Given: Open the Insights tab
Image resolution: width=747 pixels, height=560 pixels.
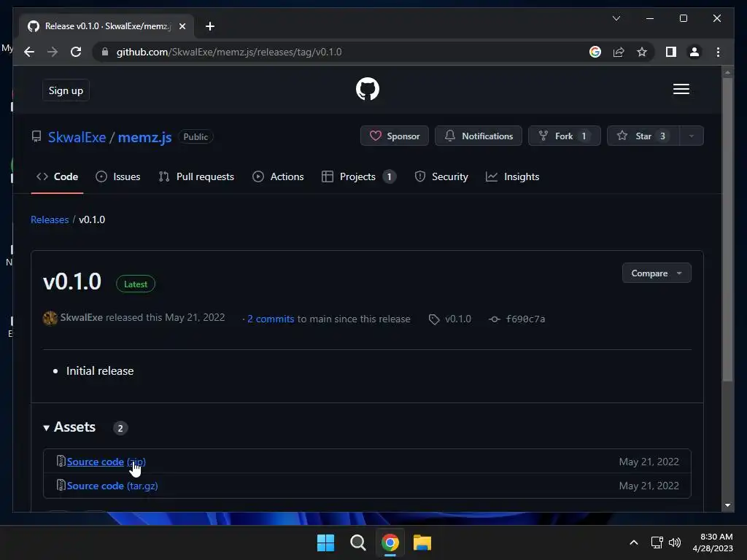Looking at the screenshot, I should (513, 176).
